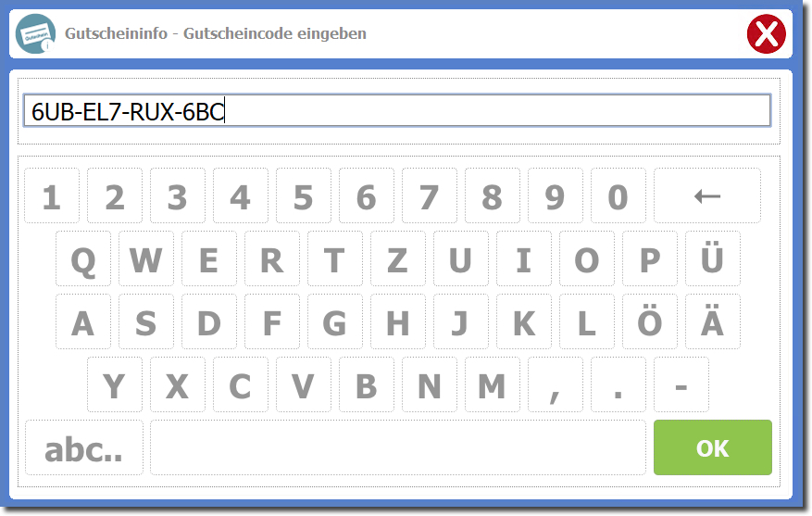Tap the period key

click(x=618, y=384)
